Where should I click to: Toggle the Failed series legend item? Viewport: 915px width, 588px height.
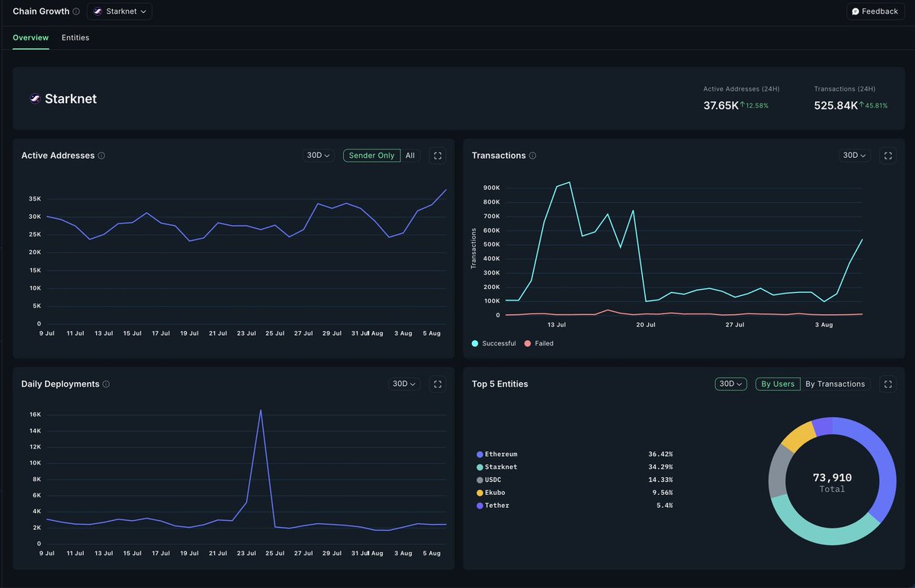point(539,343)
